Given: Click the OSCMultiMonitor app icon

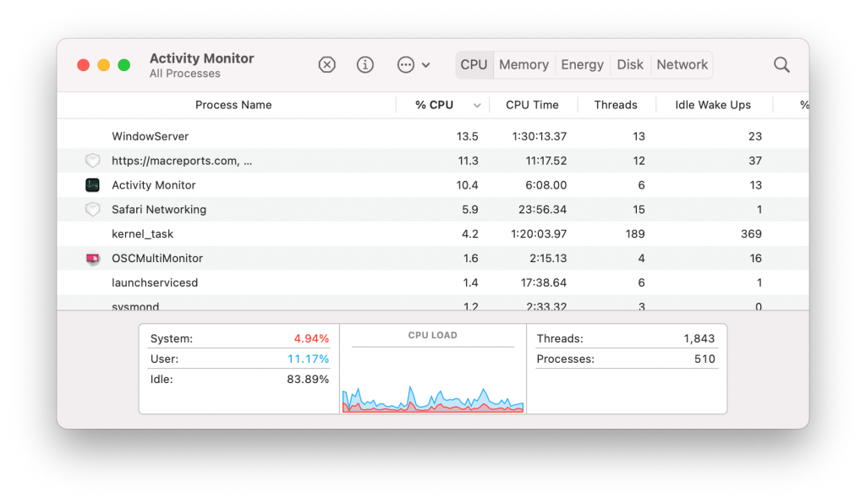Looking at the screenshot, I should click(x=92, y=259).
